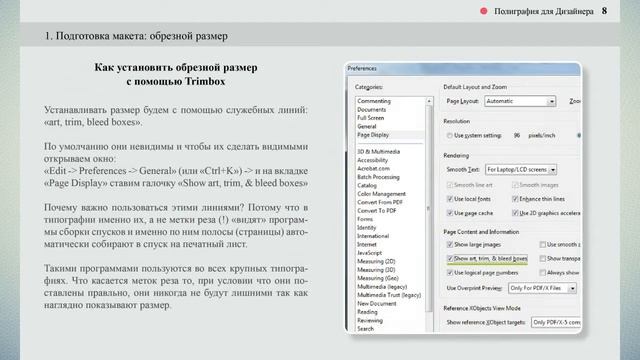Open 3D & Multimedia category
640x360 pixels.
[x=378, y=151]
